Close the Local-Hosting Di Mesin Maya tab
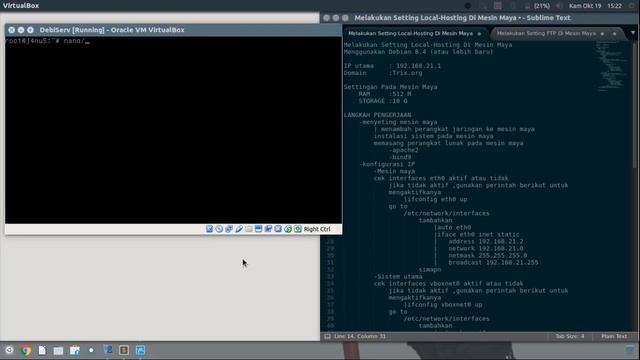The height and width of the screenshot is (360, 640). [479, 34]
